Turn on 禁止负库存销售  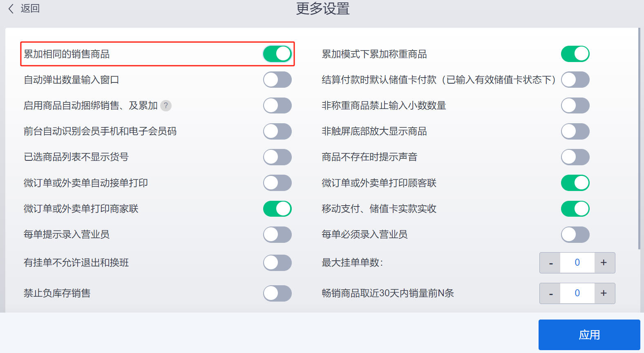point(277,293)
